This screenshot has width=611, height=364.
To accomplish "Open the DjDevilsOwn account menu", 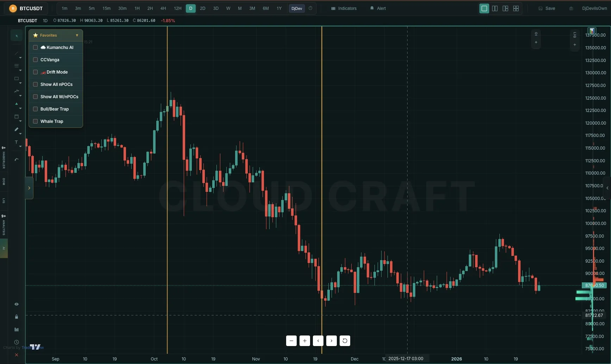I will (594, 8).
